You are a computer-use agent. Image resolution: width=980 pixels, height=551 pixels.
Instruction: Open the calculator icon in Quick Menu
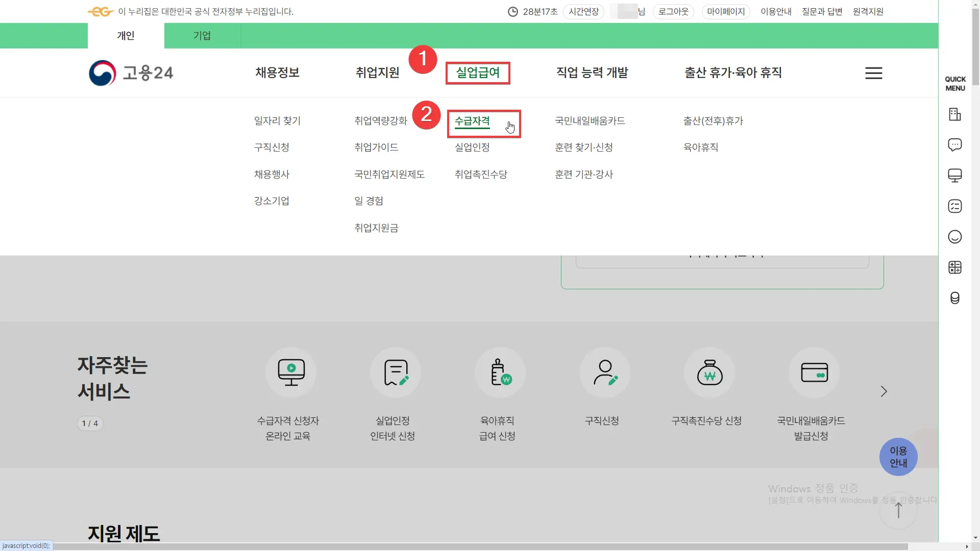[954, 267]
